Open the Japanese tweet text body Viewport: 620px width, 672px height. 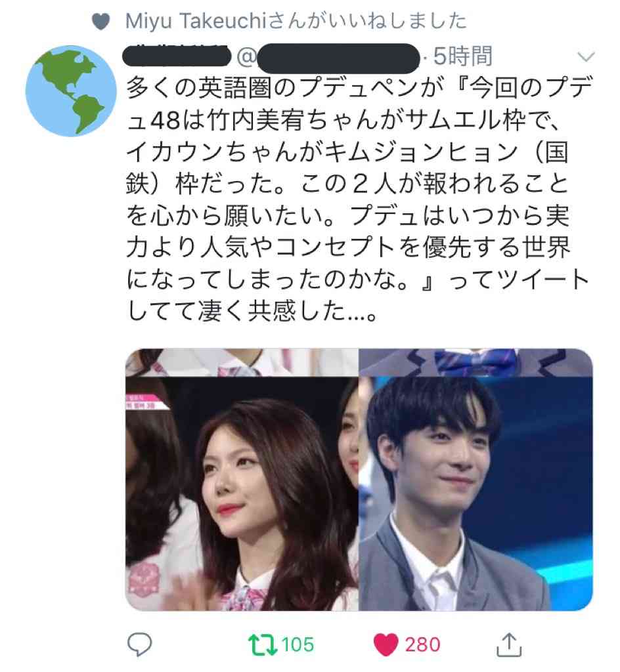click(x=359, y=199)
